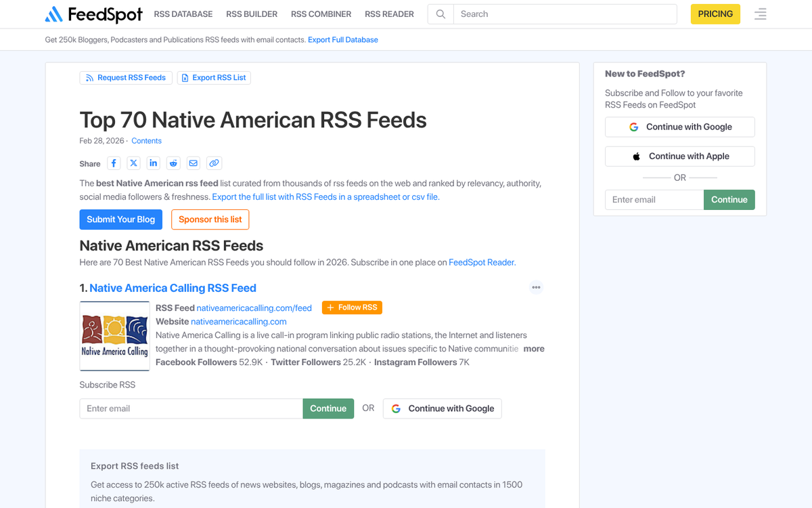Viewport: 812px width, 508px height.
Task: Open the RSS READER menu item
Action: click(389, 14)
